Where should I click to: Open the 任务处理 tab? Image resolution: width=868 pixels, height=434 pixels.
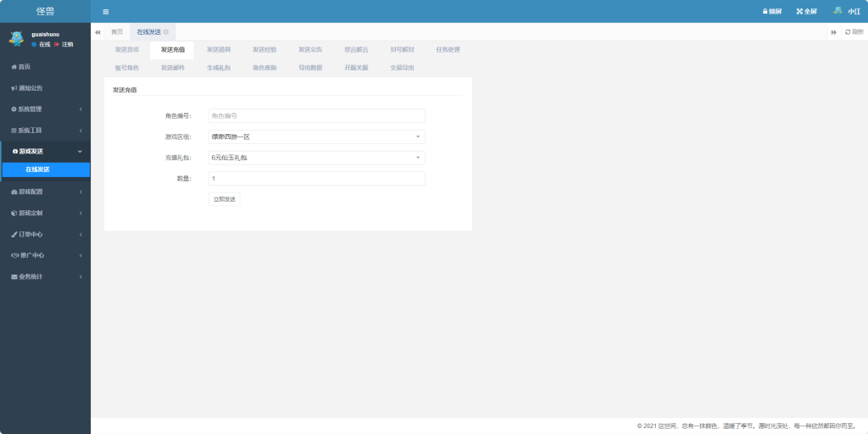tap(448, 50)
